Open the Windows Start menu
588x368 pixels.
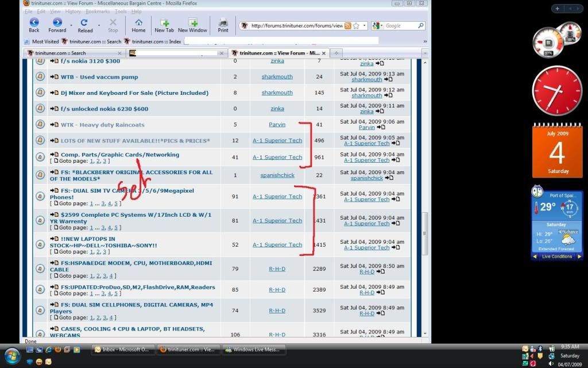[11, 356]
